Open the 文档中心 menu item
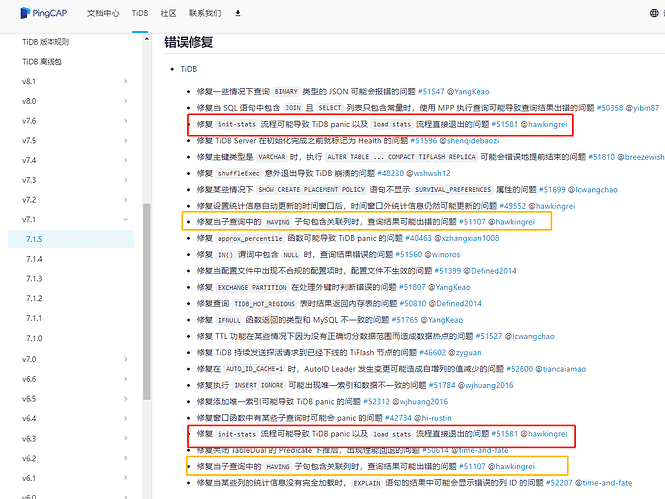Viewport: 665px width, 499px height. (x=103, y=14)
